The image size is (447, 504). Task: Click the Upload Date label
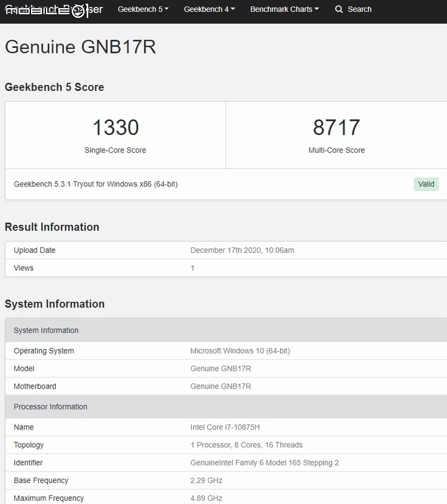[34, 250]
